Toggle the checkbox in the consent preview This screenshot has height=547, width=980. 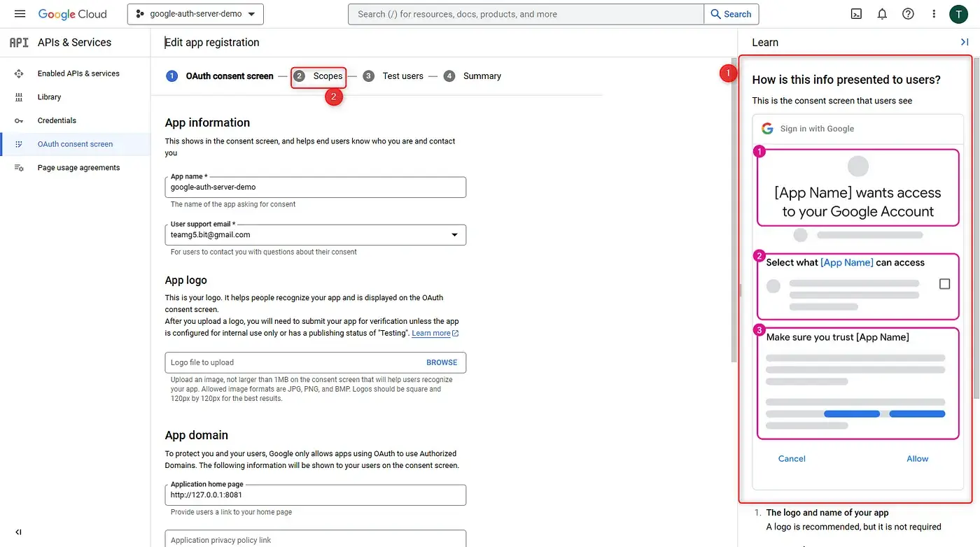click(944, 284)
